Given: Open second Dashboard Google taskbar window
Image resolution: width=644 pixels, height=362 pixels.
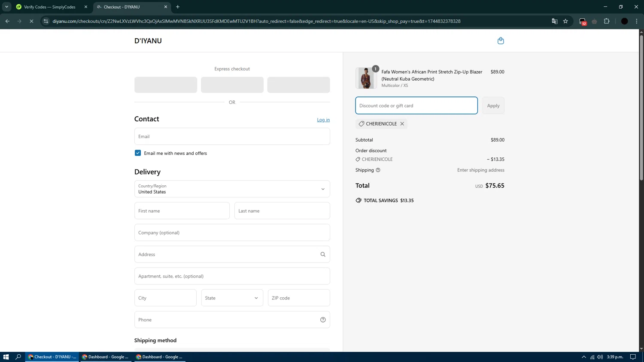Looking at the screenshot, I should (x=160, y=357).
